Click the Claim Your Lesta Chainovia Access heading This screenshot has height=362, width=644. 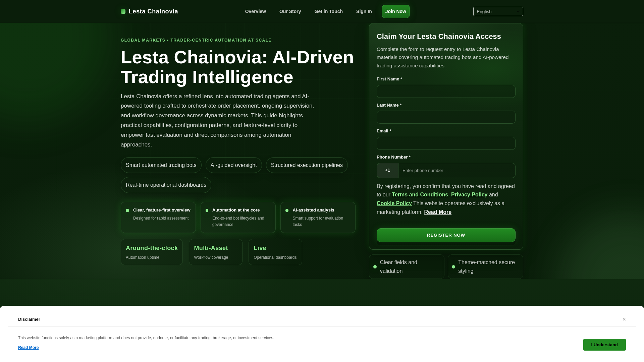[x=439, y=37]
